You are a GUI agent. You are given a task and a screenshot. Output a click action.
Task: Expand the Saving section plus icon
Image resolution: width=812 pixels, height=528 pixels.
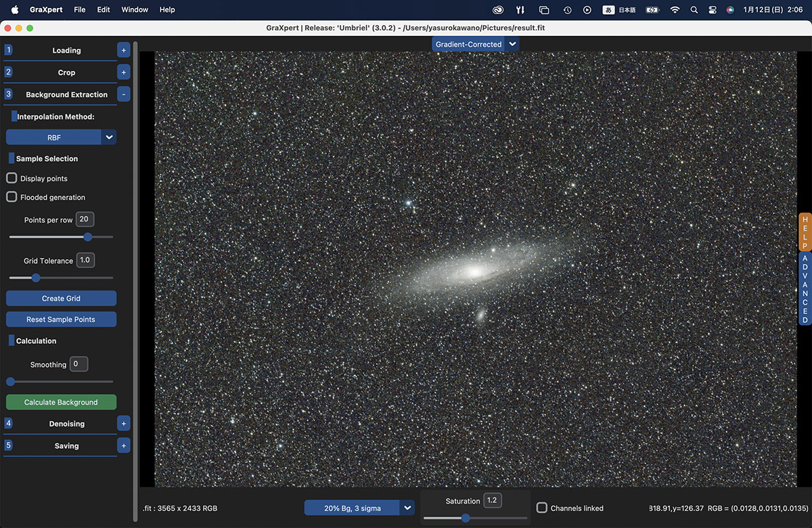coord(123,445)
